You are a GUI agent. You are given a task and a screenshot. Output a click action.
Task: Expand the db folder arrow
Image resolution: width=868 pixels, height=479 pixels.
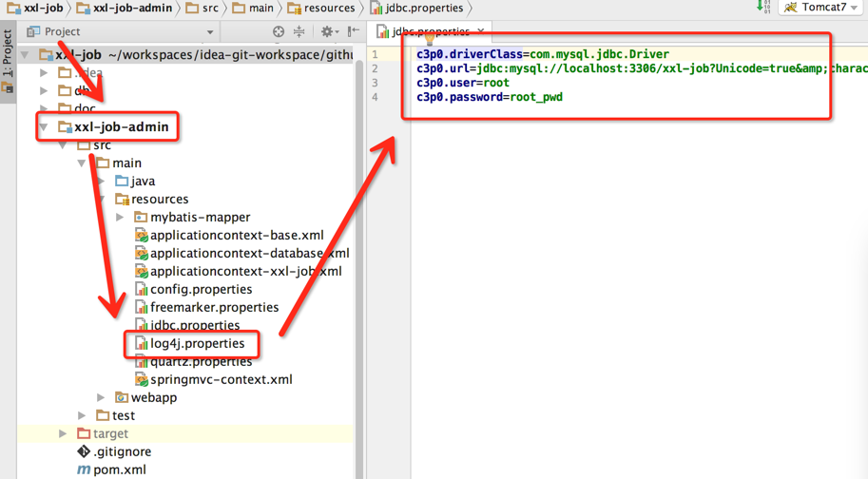(x=44, y=90)
